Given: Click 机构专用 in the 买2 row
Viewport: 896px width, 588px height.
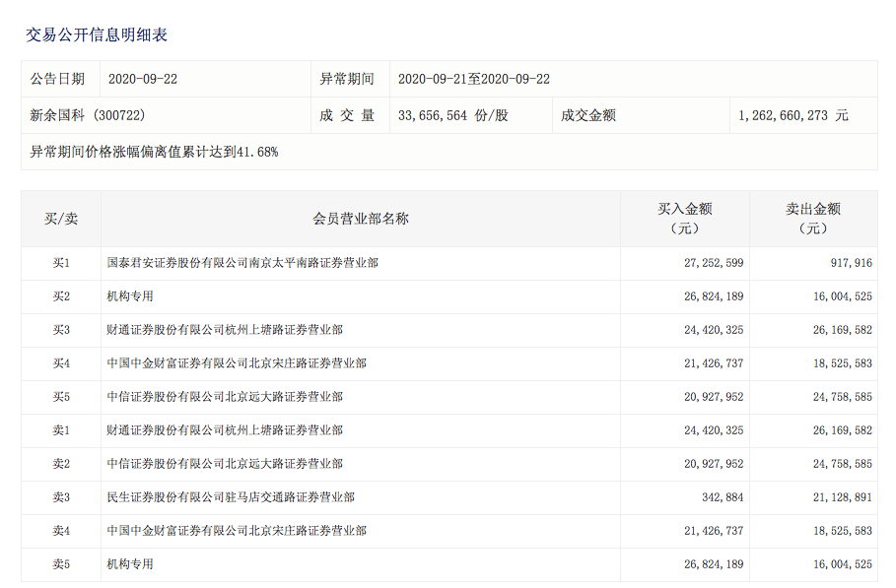Looking at the screenshot, I should 130,296.
